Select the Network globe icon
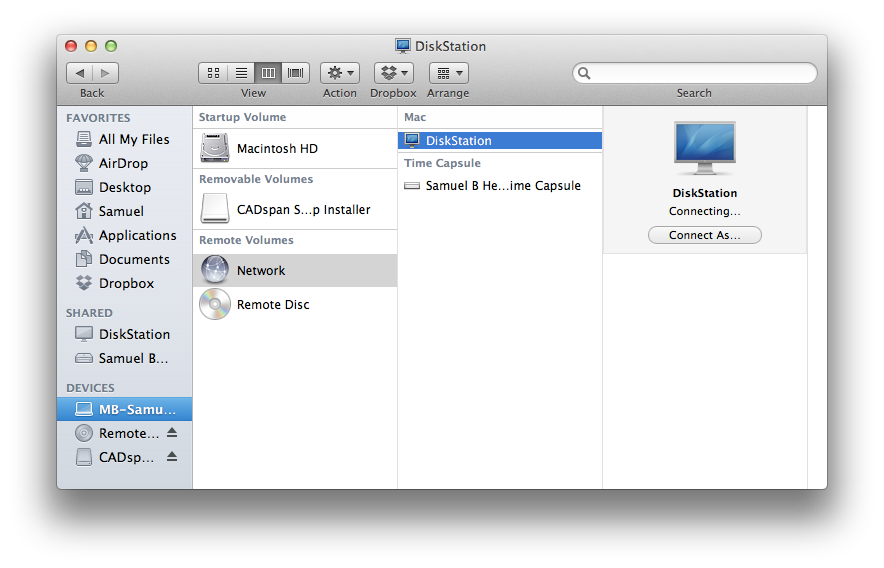This screenshot has height=568, width=884. click(x=215, y=269)
